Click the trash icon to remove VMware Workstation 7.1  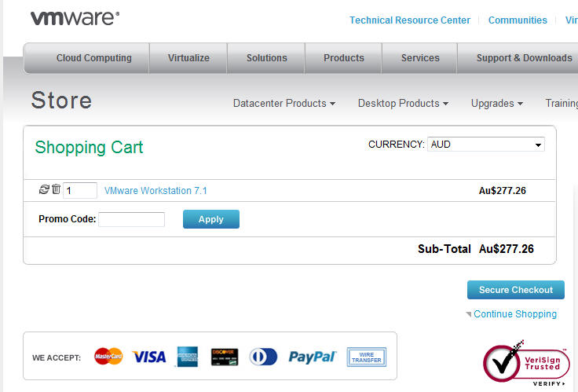tap(56, 189)
